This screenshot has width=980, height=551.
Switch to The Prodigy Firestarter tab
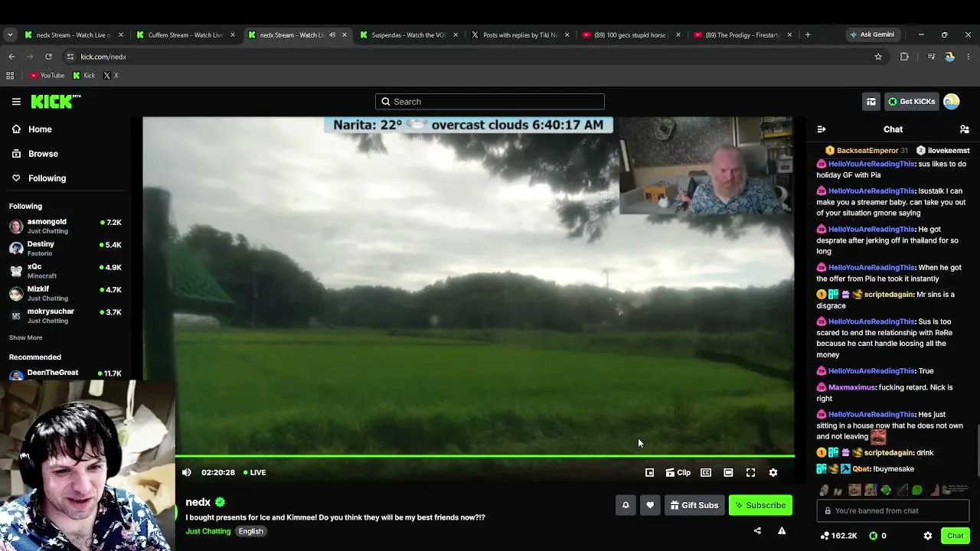tap(743, 34)
